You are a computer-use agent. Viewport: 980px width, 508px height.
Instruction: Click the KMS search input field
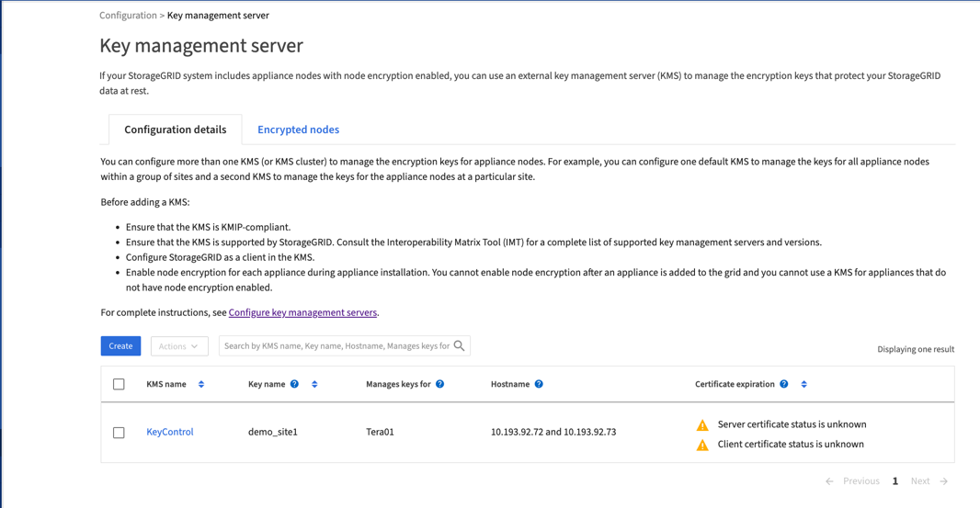pyautogui.click(x=336, y=346)
